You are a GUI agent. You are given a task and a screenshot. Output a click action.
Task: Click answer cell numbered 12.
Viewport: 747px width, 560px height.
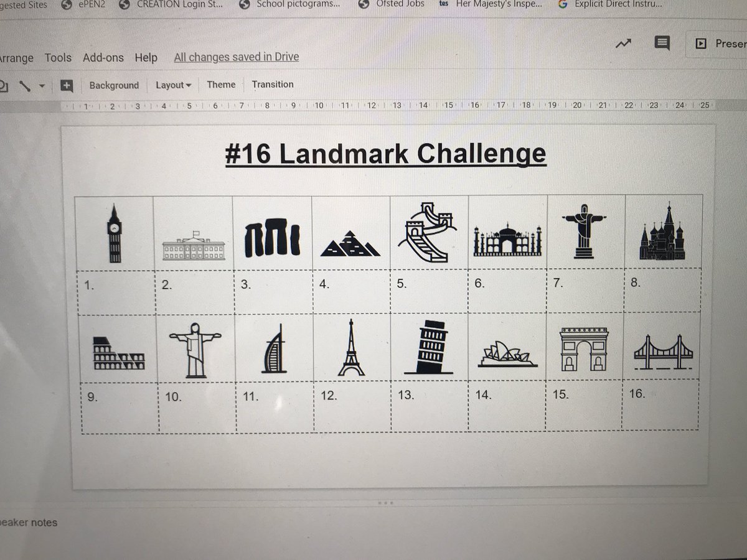click(353, 407)
